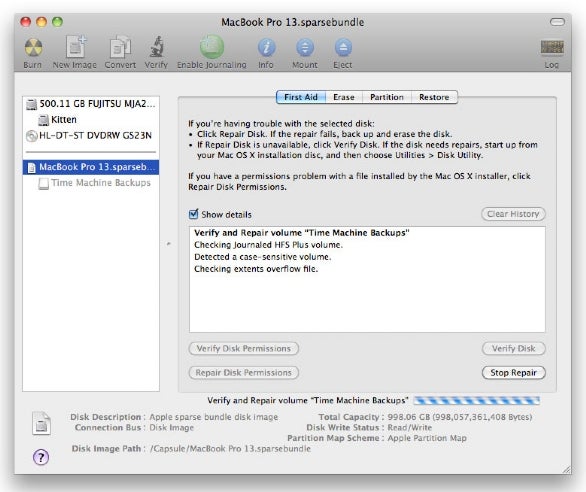Click Repair Disk Permissions button
The width and height of the screenshot is (586, 492).
point(244,373)
